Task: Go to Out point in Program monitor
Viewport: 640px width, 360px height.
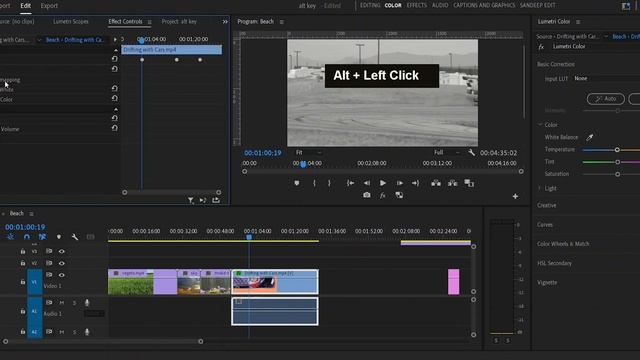Action: tap(416, 183)
